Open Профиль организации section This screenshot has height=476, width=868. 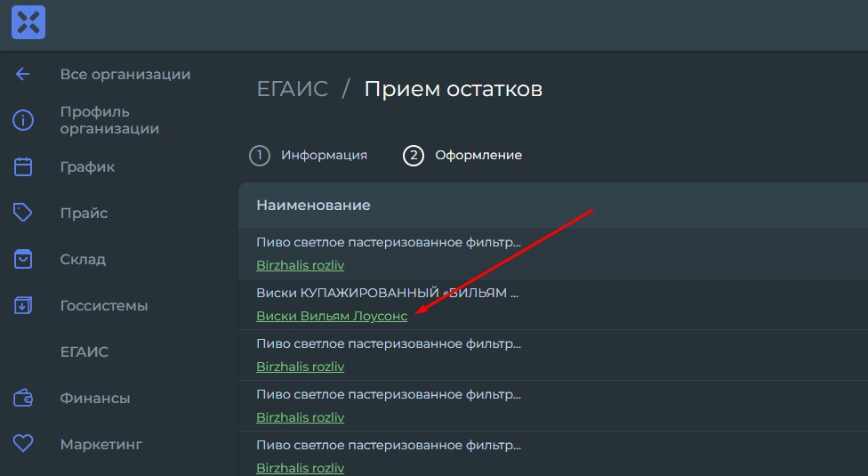click(x=109, y=120)
